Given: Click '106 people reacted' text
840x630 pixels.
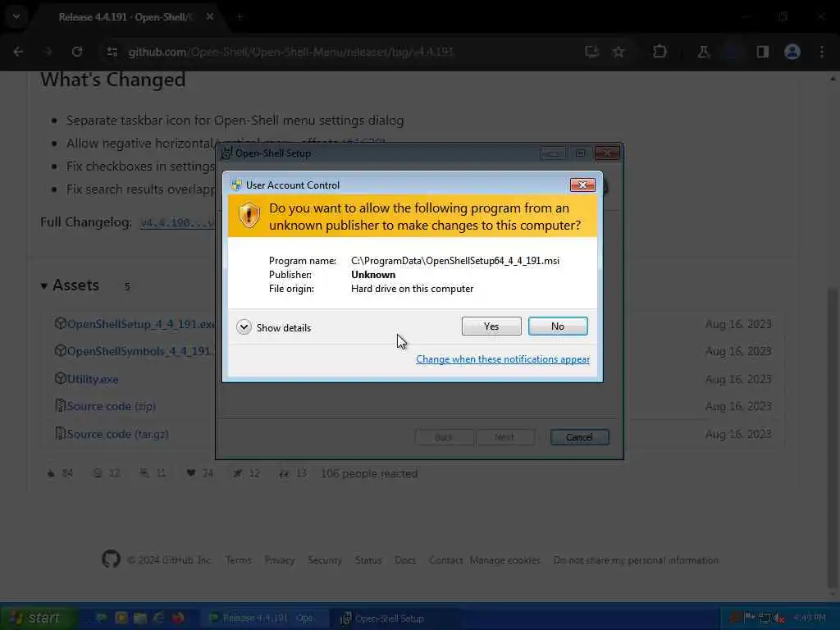Looking at the screenshot, I should coord(369,473).
